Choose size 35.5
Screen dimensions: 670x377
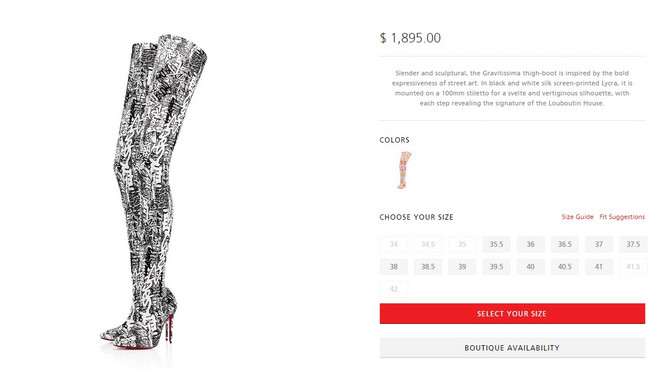(x=496, y=244)
